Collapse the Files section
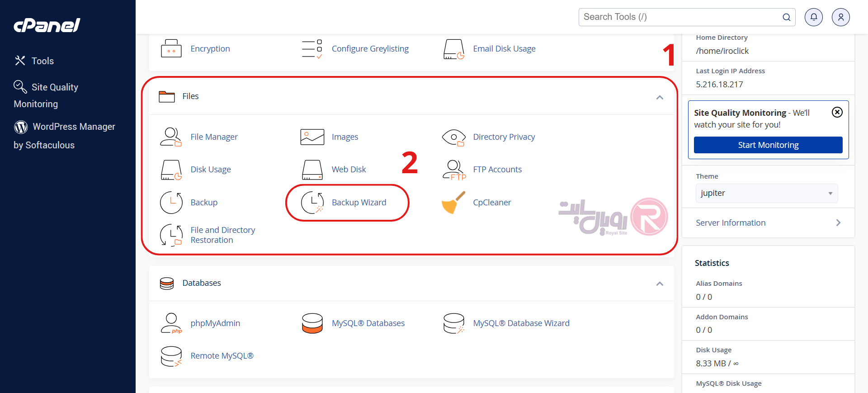 click(x=660, y=97)
